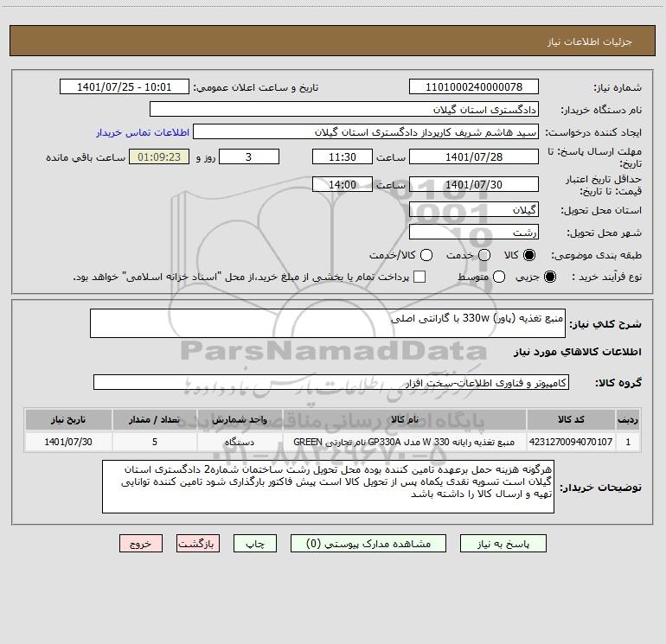
Task: Click the چاپ print button
Action: (x=255, y=544)
